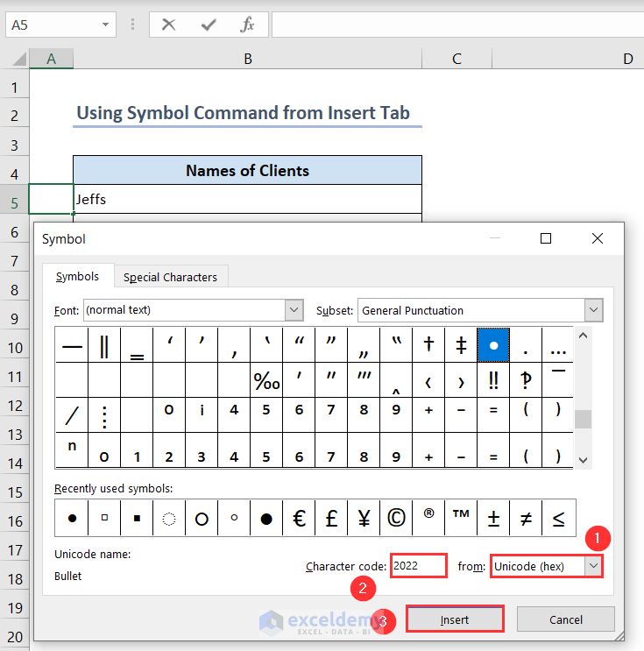Click the title Using Symbol Command cell

[247, 113]
